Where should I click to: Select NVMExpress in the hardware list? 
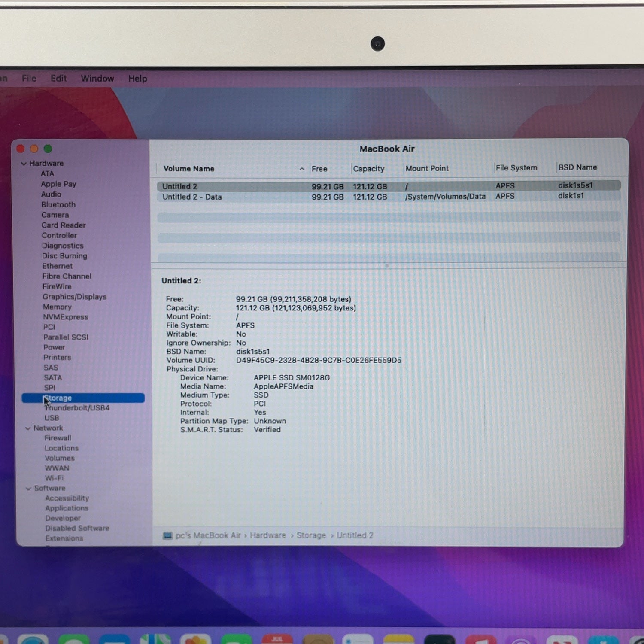tap(65, 317)
